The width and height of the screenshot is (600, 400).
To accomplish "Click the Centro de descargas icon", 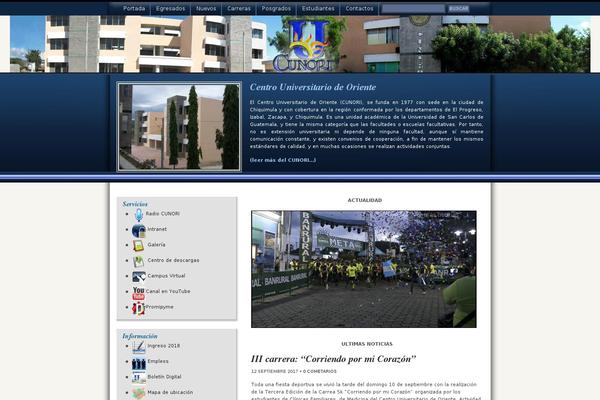I will (139, 261).
